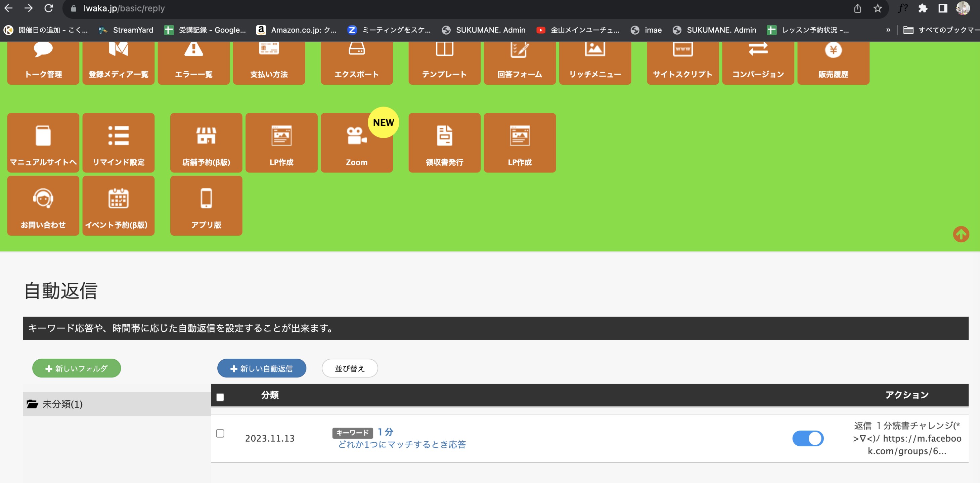This screenshot has width=980, height=483.
Task: Click the 2023.11.13 date cell
Action: 270,439
